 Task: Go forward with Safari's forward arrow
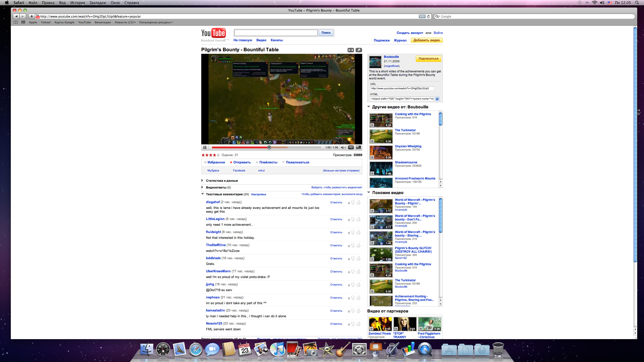[x=23, y=16]
